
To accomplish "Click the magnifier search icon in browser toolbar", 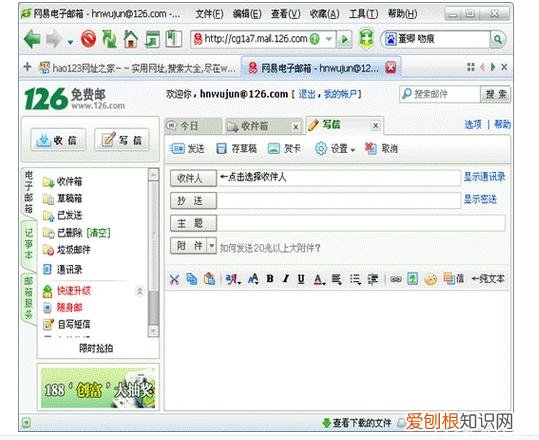I will coord(498,40).
